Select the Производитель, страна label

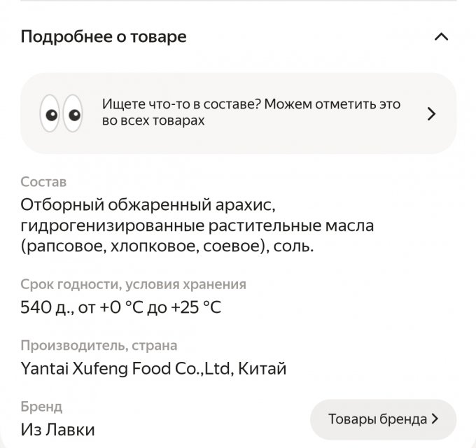[99, 345]
